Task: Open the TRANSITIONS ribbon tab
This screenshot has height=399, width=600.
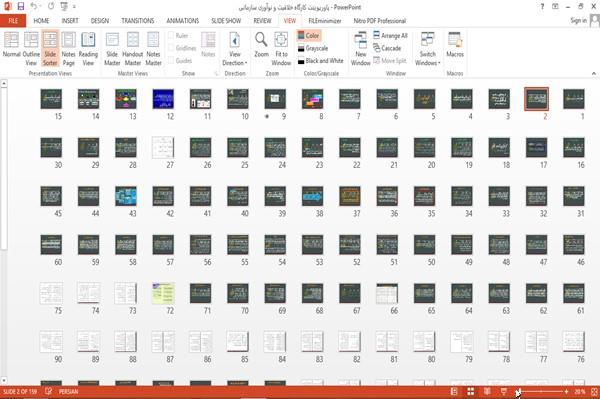Action: point(138,21)
